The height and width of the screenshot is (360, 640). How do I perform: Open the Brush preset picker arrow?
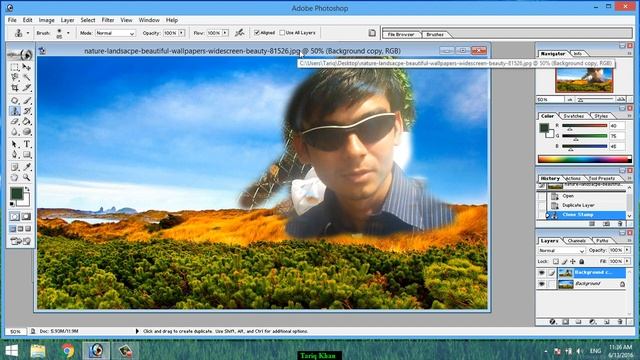[68, 33]
